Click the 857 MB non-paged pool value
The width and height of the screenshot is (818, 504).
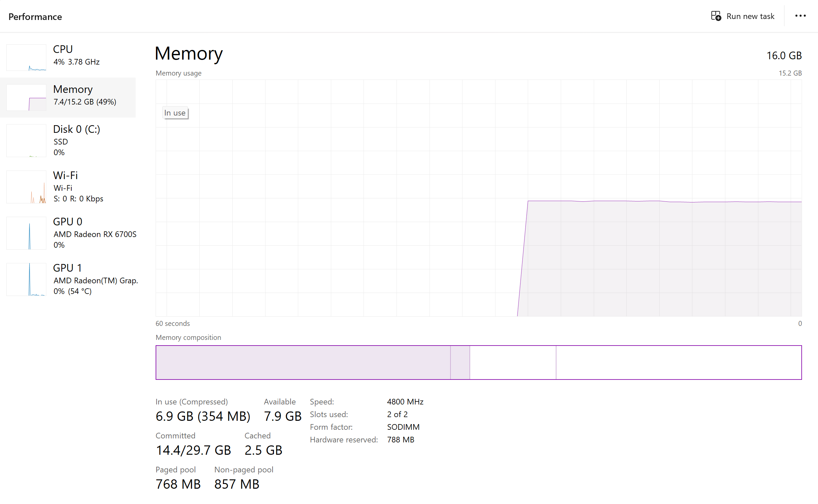pos(237,484)
